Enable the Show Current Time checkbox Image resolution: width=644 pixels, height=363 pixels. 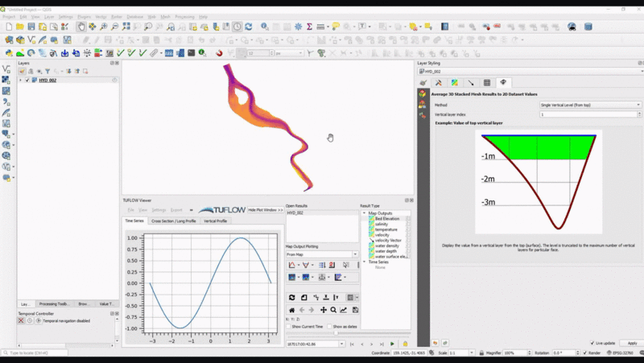tap(288, 327)
